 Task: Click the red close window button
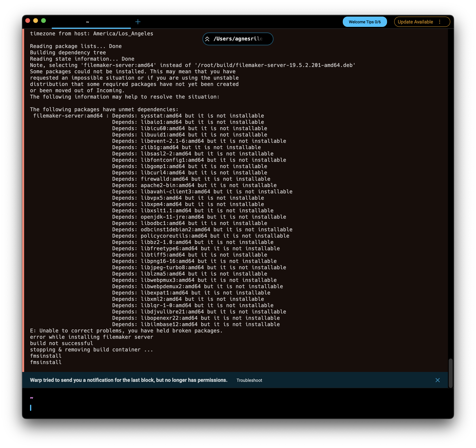[x=28, y=21]
